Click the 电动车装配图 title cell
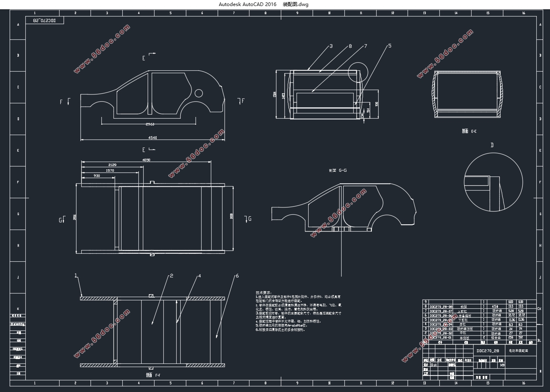The image size is (550, 392). pyautogui.click(x=519, y=351)
